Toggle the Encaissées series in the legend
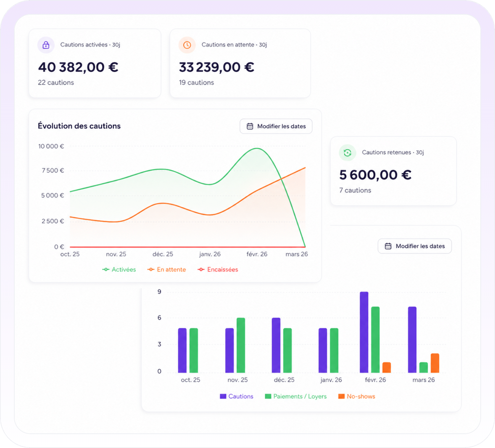 (x=218, y=269)
